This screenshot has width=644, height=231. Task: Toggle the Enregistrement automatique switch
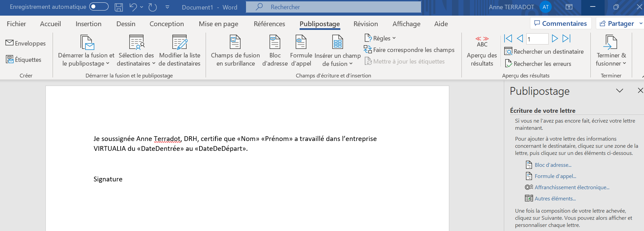click(x=99, y=7)
